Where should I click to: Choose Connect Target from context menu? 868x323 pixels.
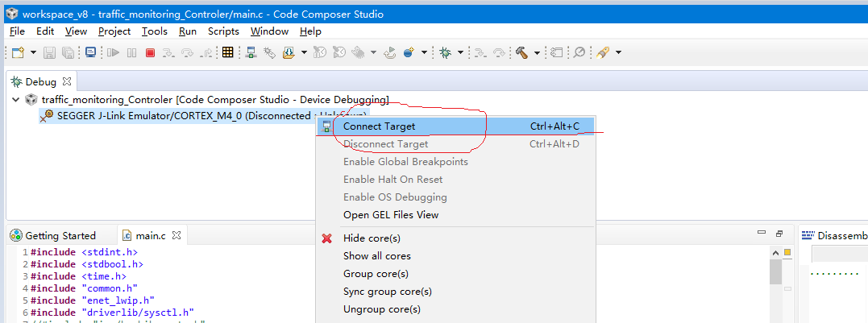click(x=379, y=126)
